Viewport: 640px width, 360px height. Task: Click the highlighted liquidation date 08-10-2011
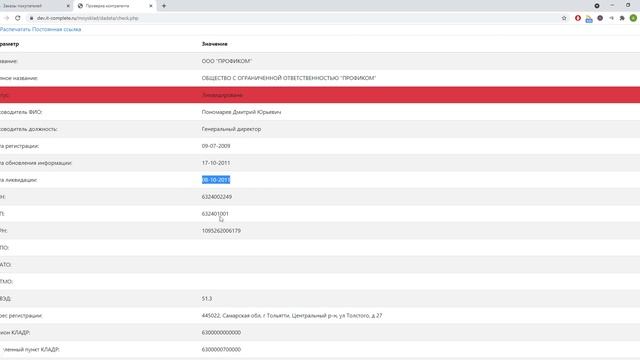point(216,180)
